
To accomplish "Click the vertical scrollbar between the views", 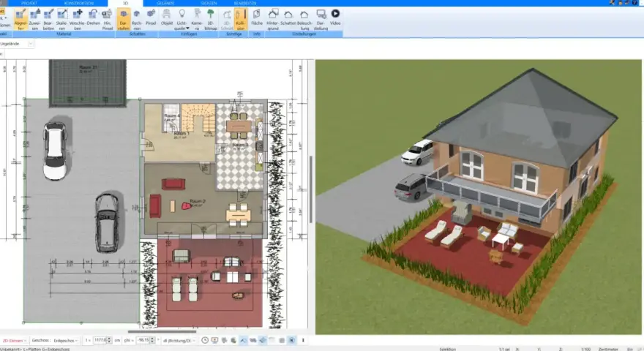I will click(311, 189).
